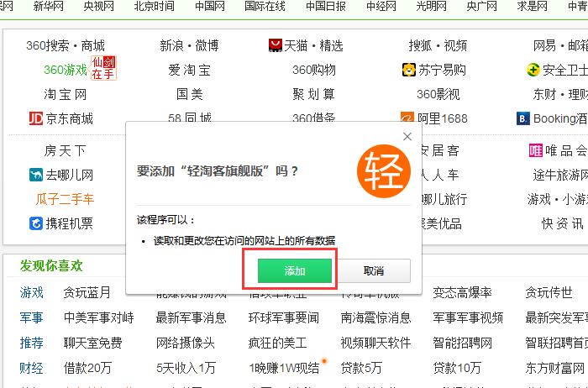This screenshot has height=388, width=588.
Task: Click the orange 轻 extension icon
Action: 384,171
